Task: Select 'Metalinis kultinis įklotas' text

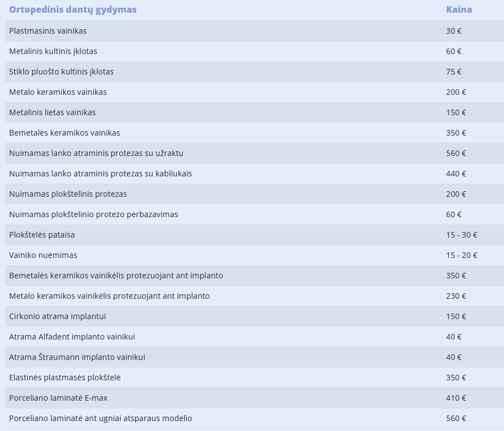Action: pyautogui.click(x=53, y=51)
